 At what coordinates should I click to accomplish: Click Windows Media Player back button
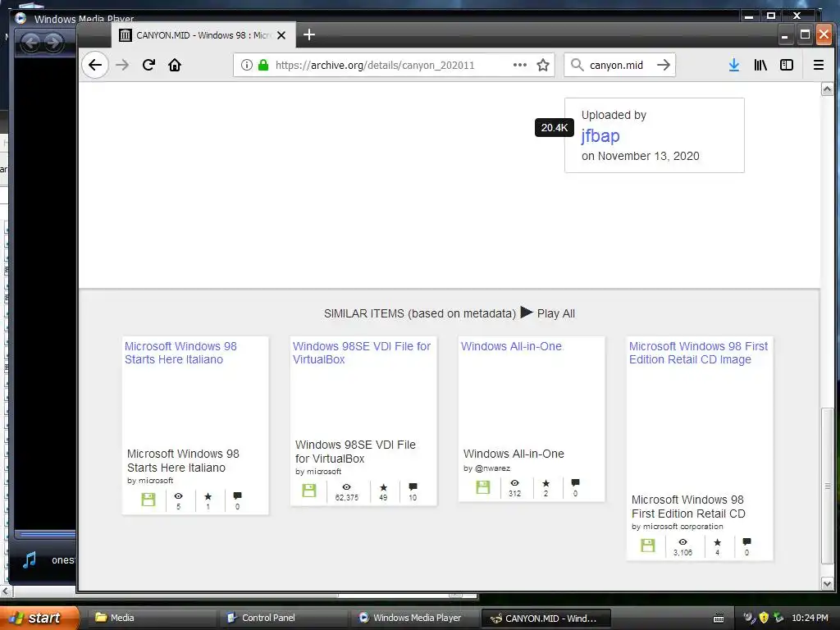tap(31, 43)
